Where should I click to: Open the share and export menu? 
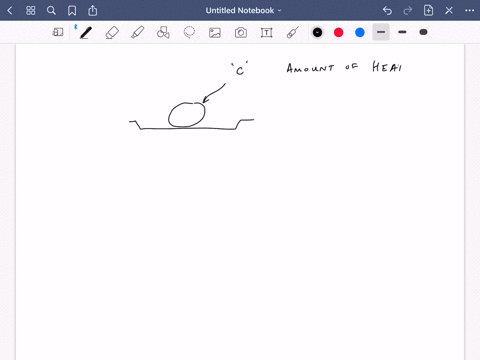93,11
